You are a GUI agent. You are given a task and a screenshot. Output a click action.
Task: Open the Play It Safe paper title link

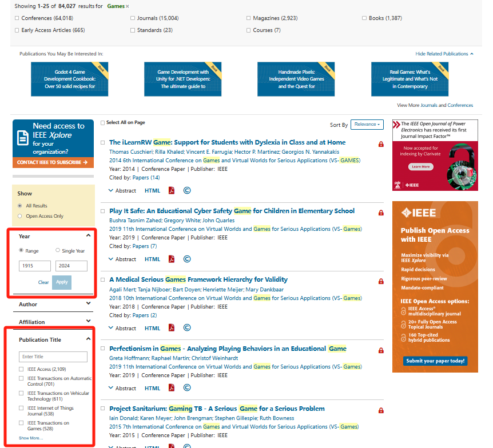coord(232,211)
